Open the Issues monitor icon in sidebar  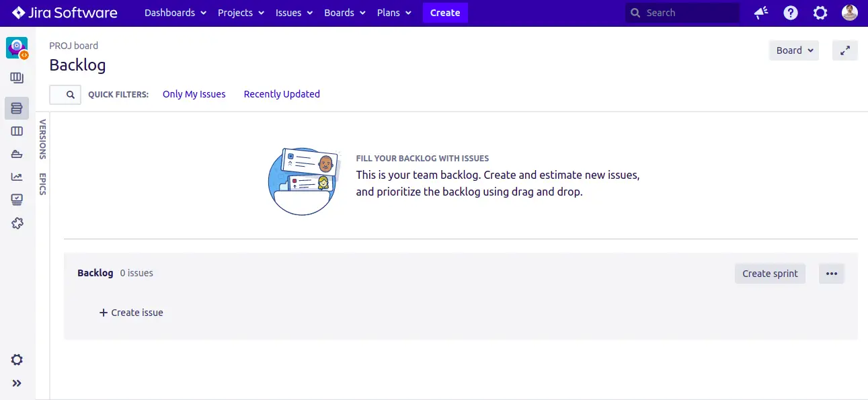pos(17,200)
